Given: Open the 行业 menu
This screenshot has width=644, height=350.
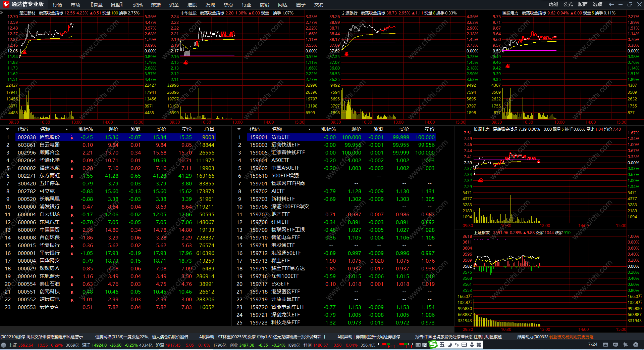Looking at the screenshot, I should coord(247,5).
